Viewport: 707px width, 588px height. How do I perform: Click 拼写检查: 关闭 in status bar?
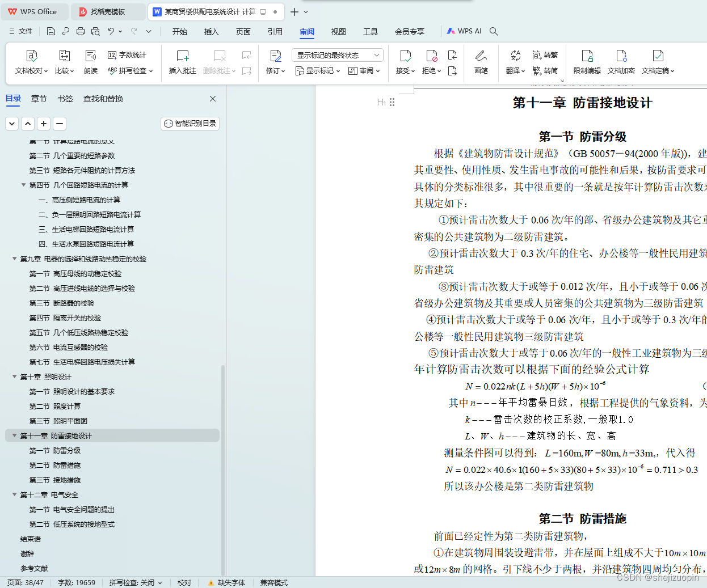click(135, 582)
